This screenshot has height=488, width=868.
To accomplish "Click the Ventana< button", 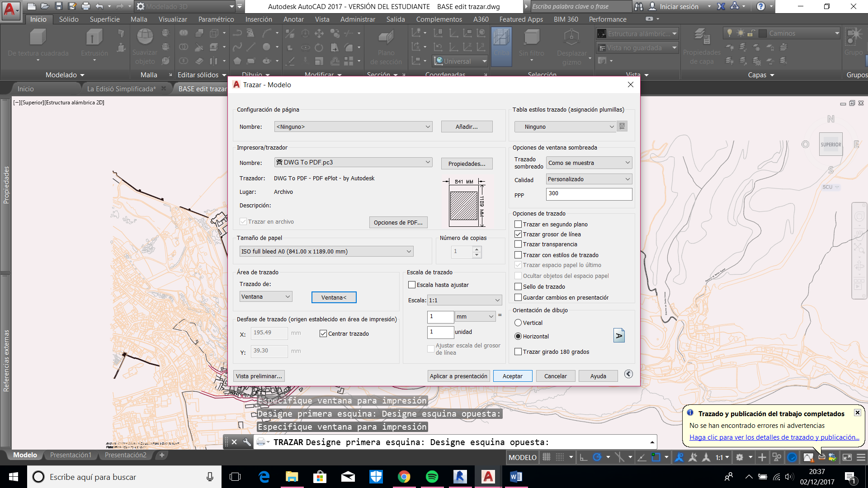I will point(334,297).
